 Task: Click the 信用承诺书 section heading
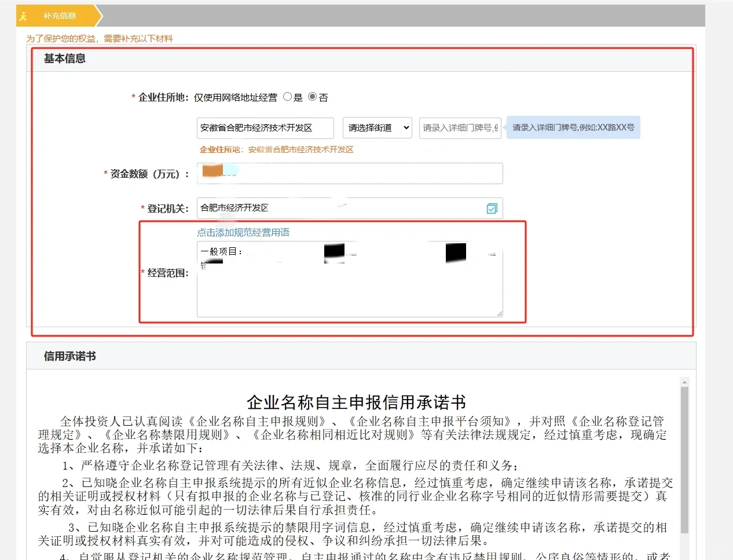point(70,356)
